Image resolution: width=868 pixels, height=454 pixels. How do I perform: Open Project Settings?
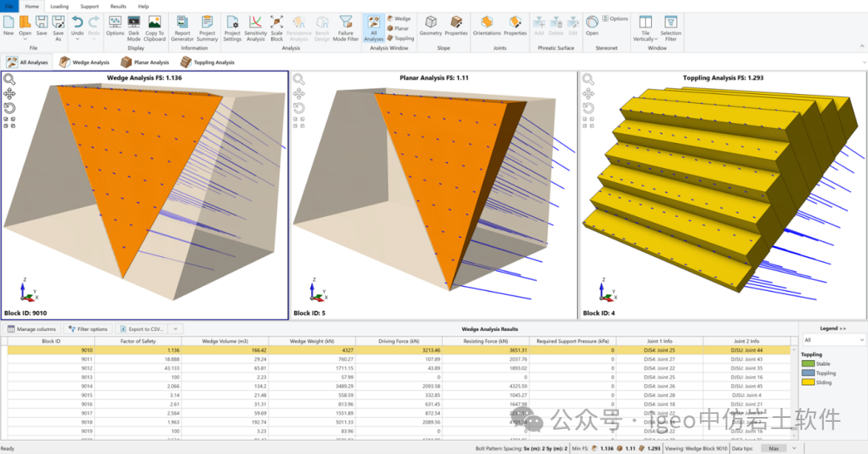[x=232, y=28]
